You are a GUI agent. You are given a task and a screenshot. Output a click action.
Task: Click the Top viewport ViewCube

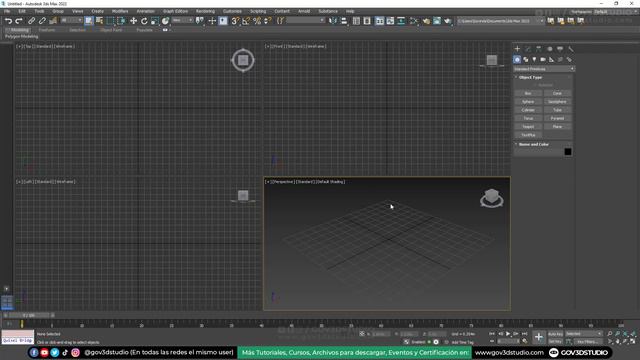pyautogui.click(x=243, y=60)
